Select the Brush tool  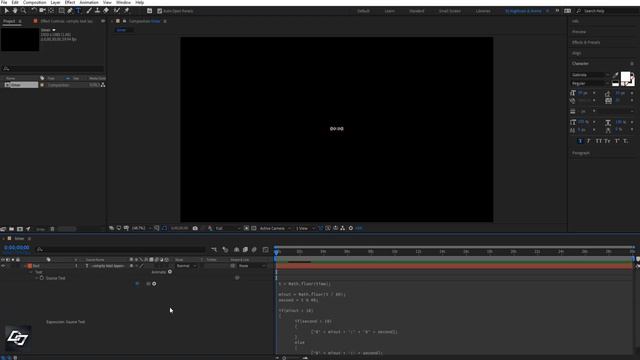coord(89,11)
